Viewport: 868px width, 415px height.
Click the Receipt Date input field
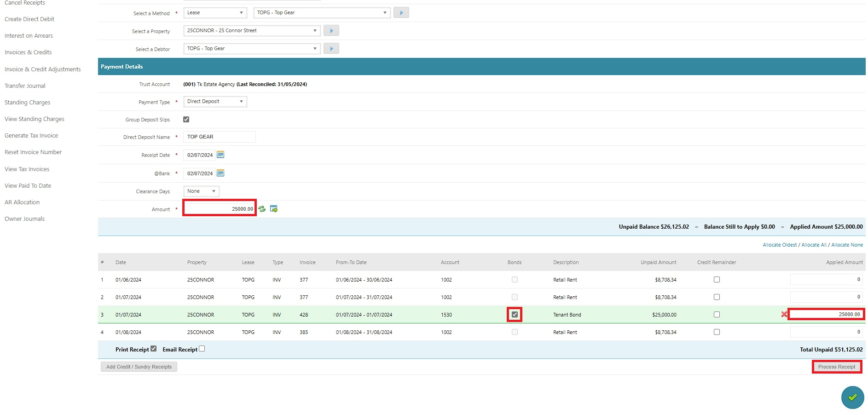(x=199, y=155)
